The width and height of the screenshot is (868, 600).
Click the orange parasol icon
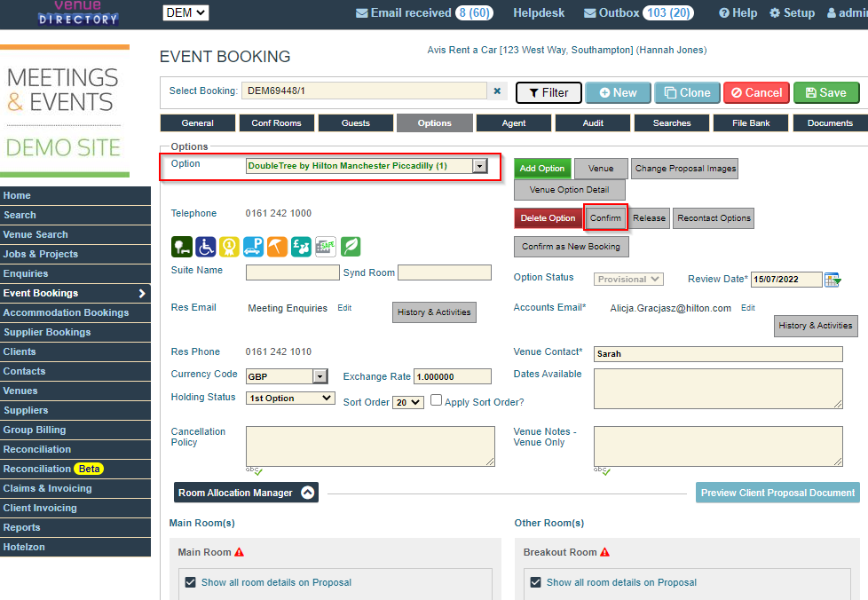pyautogui.click(x=277, y=247)
